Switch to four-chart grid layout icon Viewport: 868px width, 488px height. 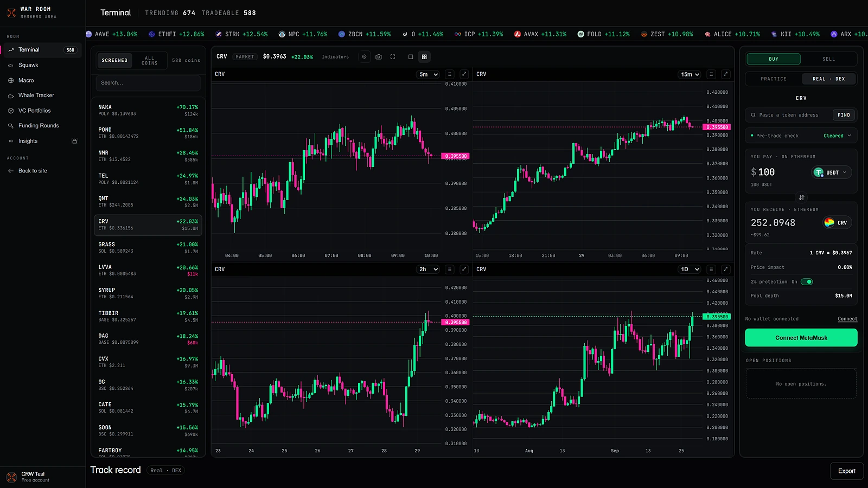pos(424,56)
